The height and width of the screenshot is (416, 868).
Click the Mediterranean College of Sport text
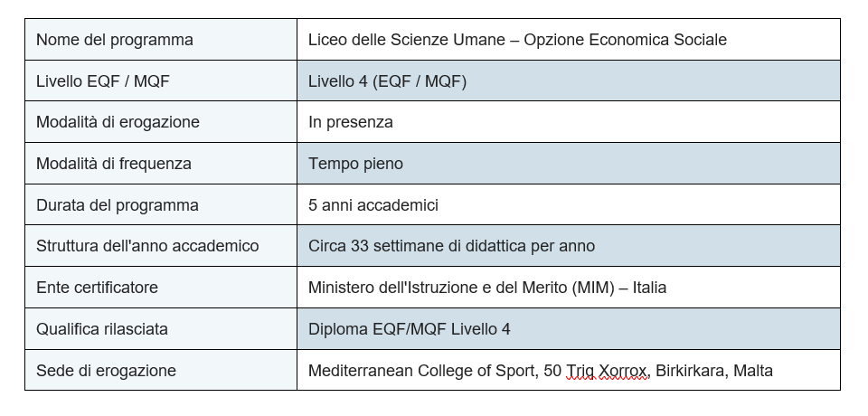421,371
